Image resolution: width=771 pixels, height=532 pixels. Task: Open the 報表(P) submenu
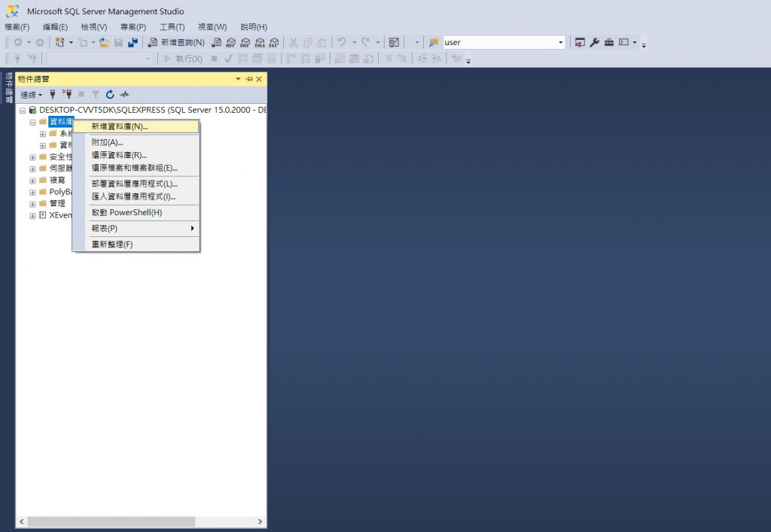136,229
